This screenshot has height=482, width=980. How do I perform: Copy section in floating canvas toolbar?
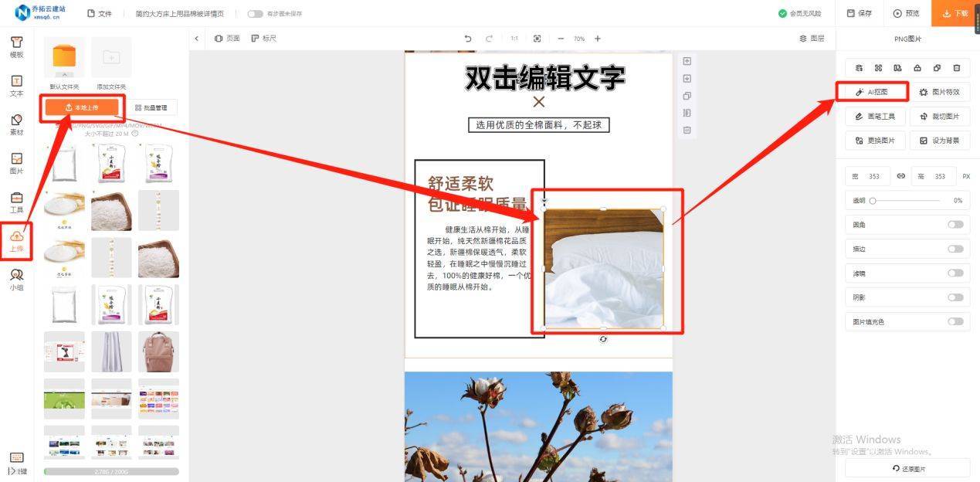point(687,96)
